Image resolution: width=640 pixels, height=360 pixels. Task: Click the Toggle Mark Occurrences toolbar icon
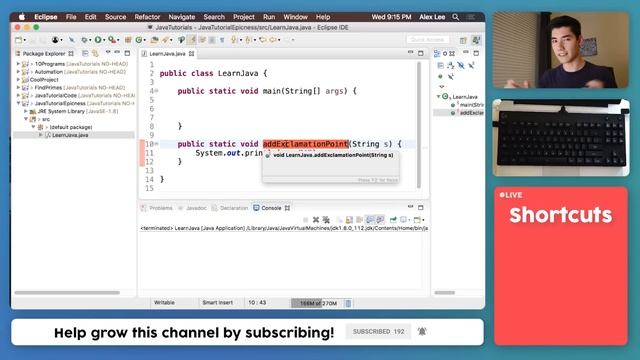[192, 40]
